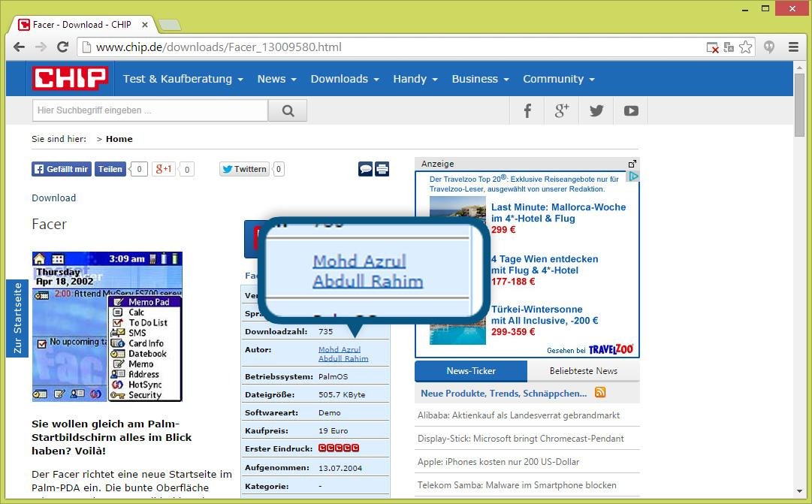Click the Zur Startseite side tab
The image size is (812, 504).
click(17, 318)
